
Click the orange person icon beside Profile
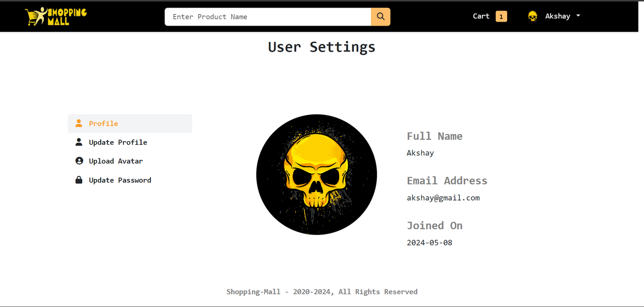tap(79, 123)
